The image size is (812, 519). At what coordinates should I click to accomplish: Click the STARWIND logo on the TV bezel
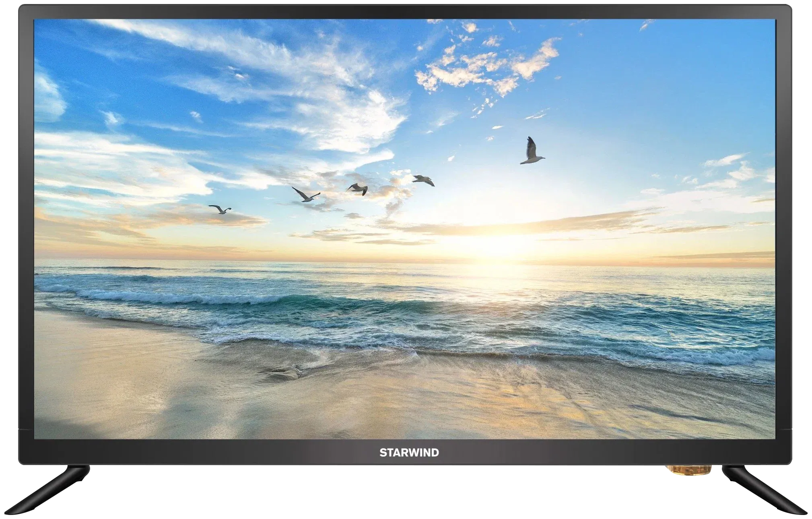coord(409,453)
